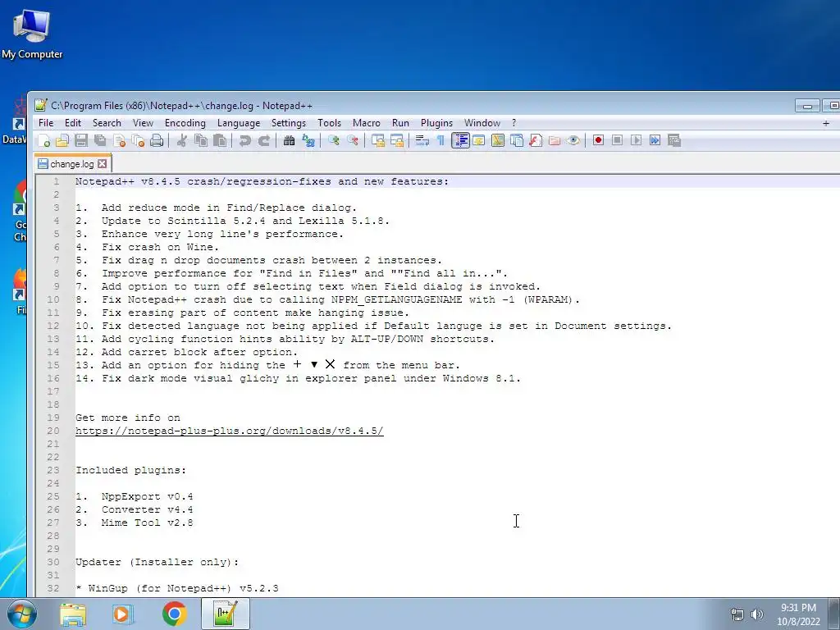The width and height of the screenshot is (840, 630).
Task: Click line number 16 in the margin
Action: pyautogui.click(x=53, y=378)
